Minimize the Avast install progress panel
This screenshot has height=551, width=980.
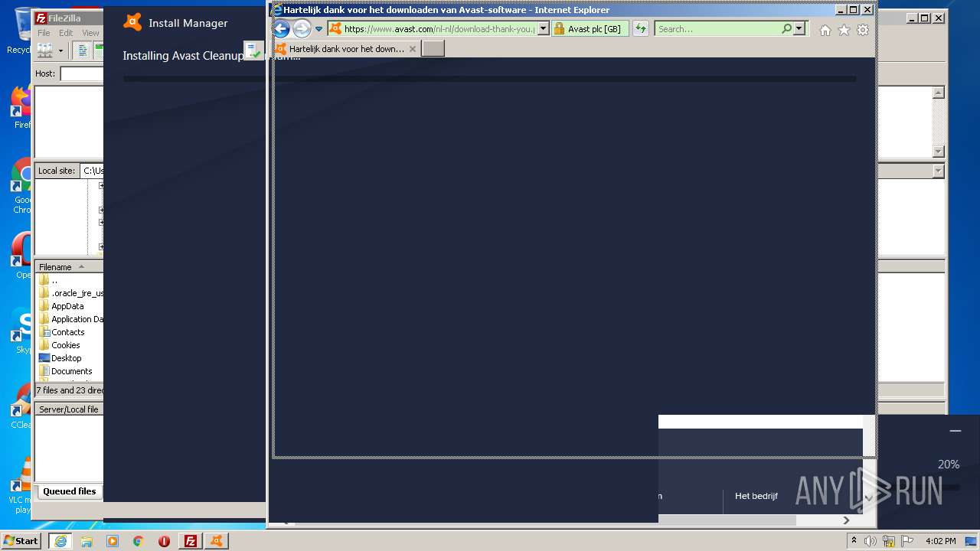(x=955, y=431)
